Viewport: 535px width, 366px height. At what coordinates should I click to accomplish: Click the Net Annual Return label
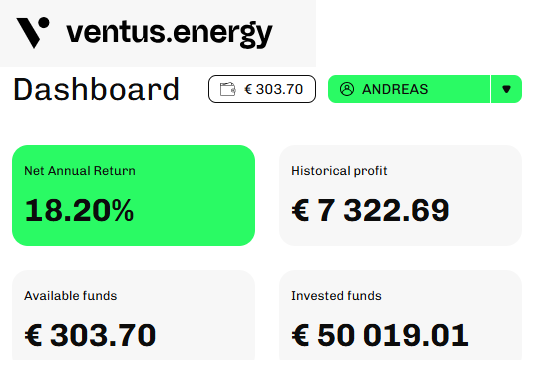pyautogui.click(x=80, y=171)
